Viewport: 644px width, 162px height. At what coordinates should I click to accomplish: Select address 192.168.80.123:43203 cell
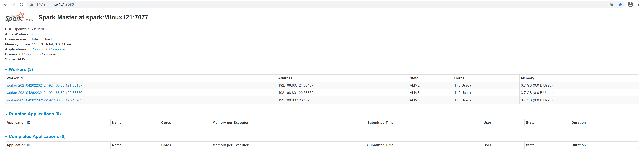pyautogui.click(x=342, y=100)
